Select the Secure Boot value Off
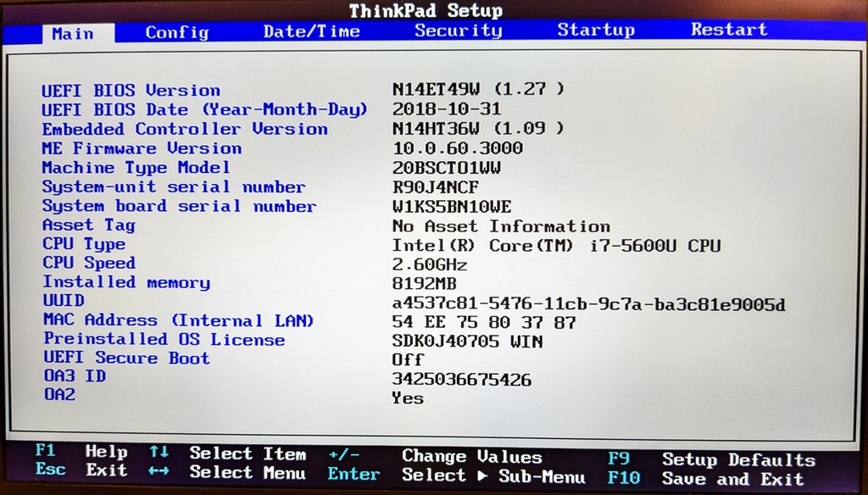This screenshot has height=495, width=868. click(408, 360)
